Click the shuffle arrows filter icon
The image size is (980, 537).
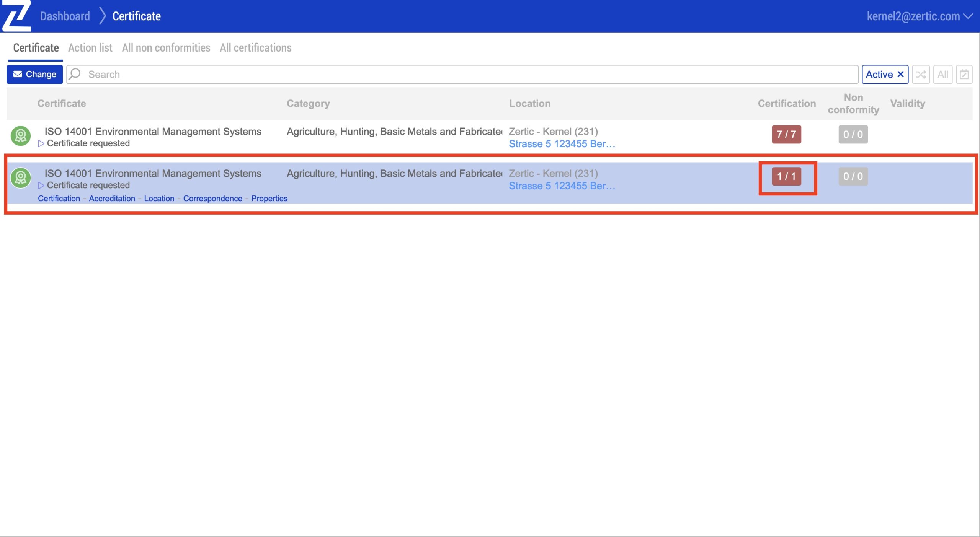pos(921,74)
